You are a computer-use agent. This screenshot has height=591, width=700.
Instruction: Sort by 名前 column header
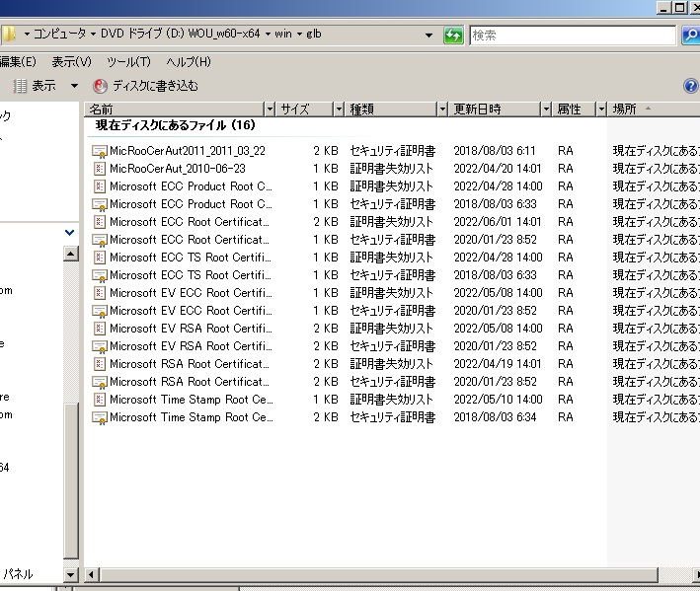tap(175, 109)
